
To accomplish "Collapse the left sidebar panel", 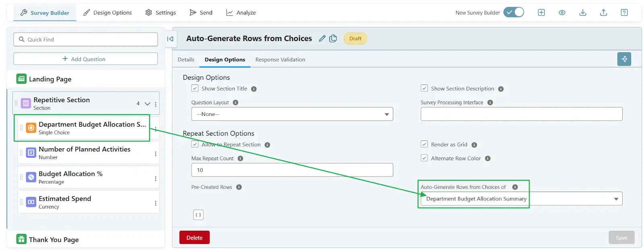I will tap(170, 39).
